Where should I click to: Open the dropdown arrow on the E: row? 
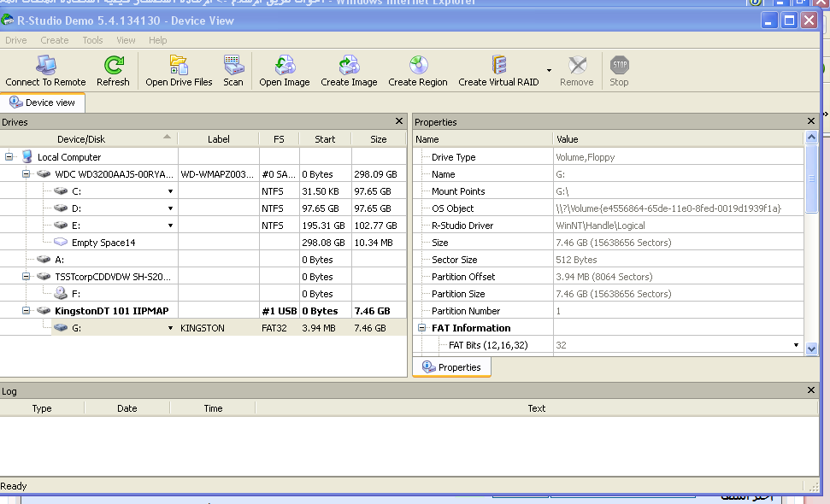170,226
